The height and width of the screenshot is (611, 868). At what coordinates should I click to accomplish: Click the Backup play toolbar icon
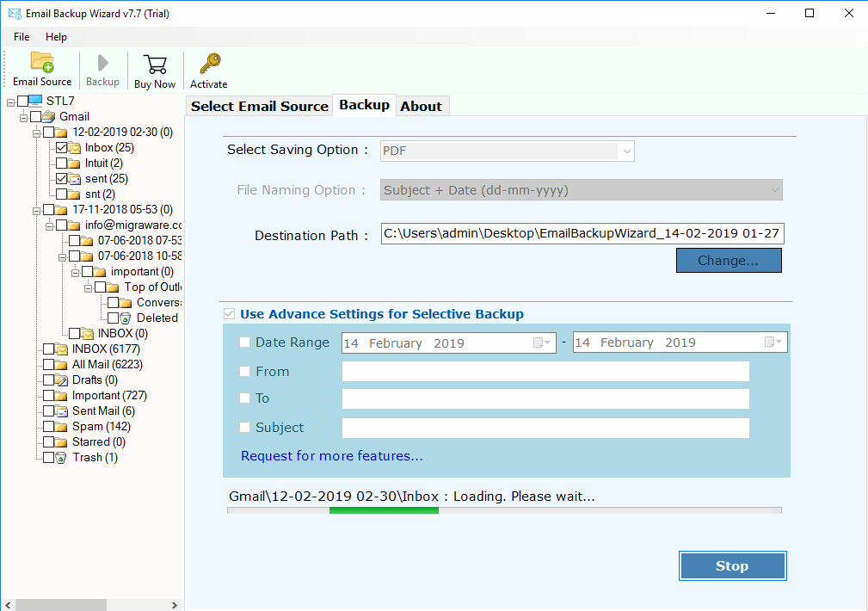(x=102, y=63)
